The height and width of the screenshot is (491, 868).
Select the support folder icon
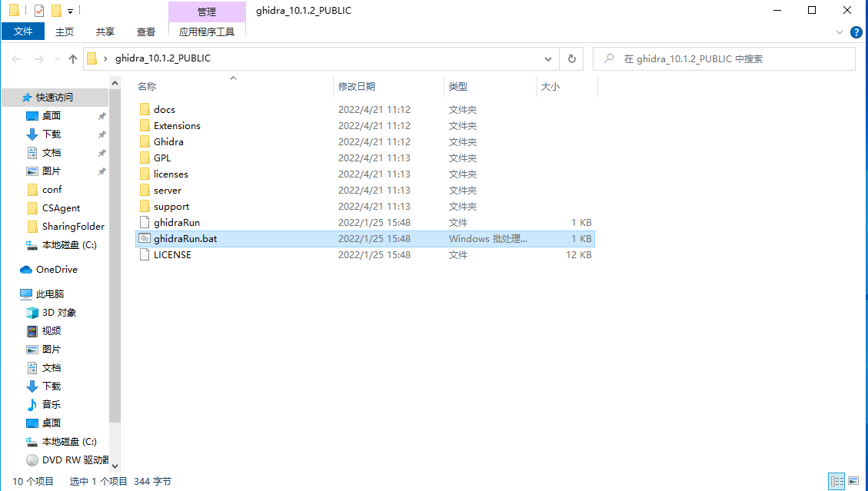tap(145, 207)
